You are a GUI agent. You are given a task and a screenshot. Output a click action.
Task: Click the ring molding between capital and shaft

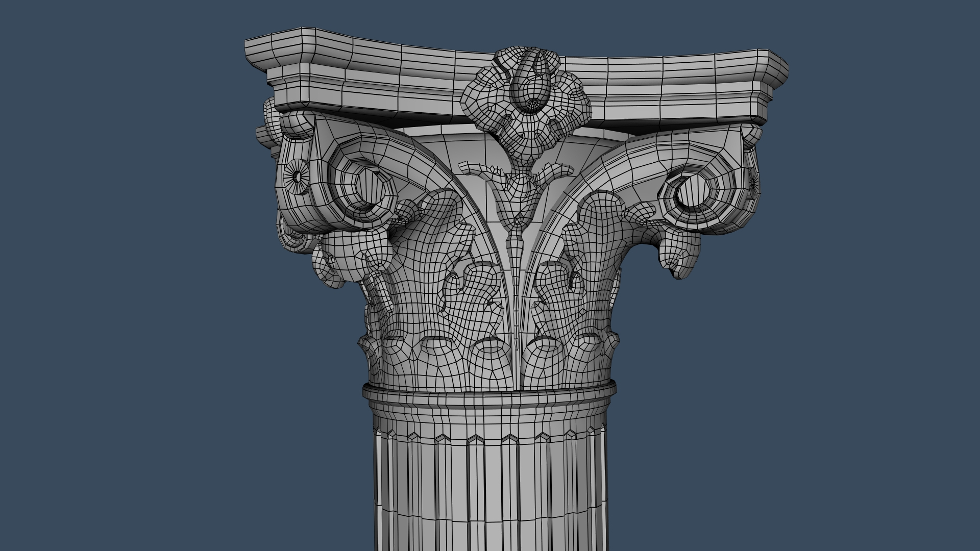click(x=489, y=394)
